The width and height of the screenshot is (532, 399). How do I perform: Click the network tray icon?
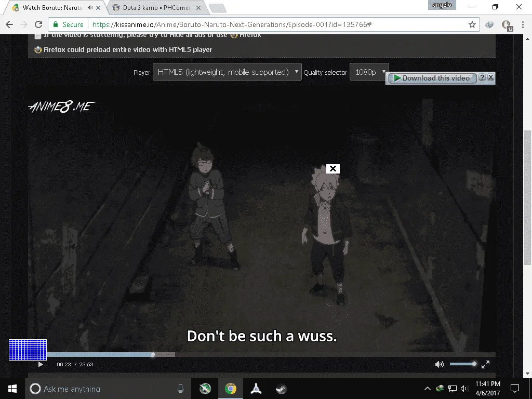[453, 389]
